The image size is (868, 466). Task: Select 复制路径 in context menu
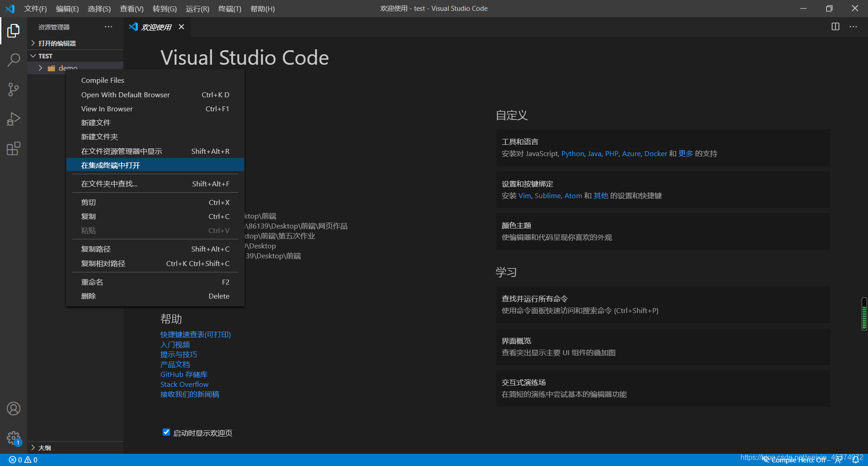(x=155, y=249)
